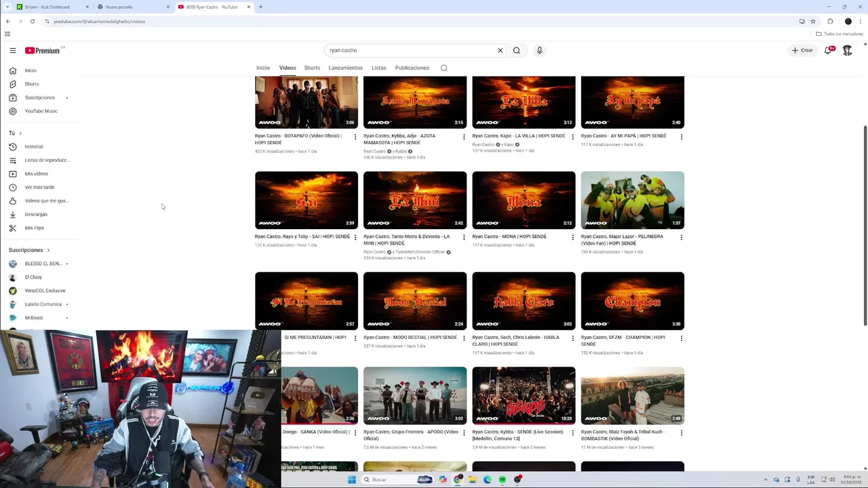The width and height of the screenshot is (868, 488).
Task: Open Microsoft Edge from the taskbar
Action: click(488, 479)
